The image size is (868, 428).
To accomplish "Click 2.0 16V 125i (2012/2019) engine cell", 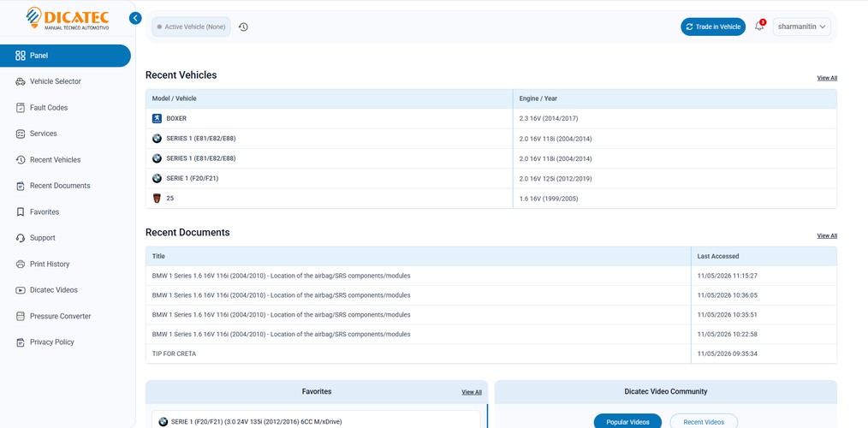I will [675, 178].
